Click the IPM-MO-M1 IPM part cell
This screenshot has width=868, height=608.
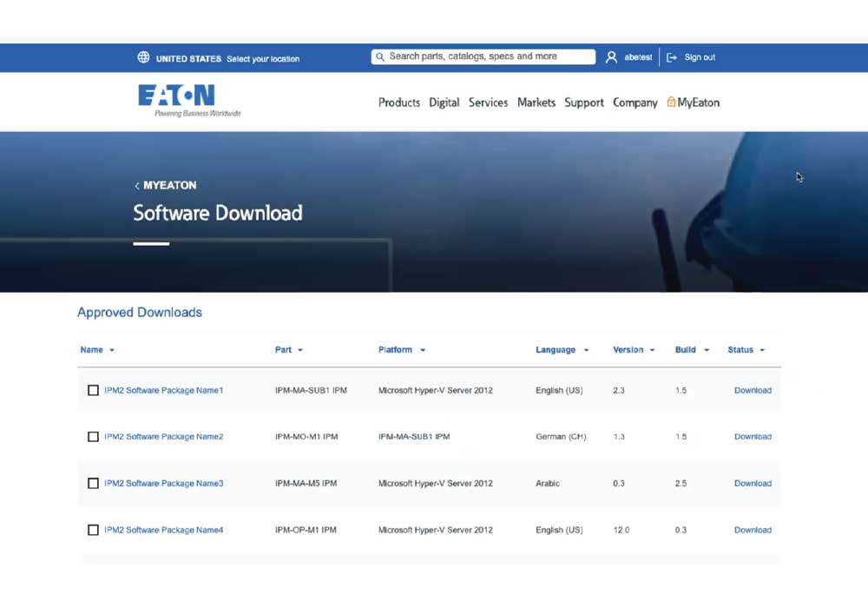click(306, 437)
